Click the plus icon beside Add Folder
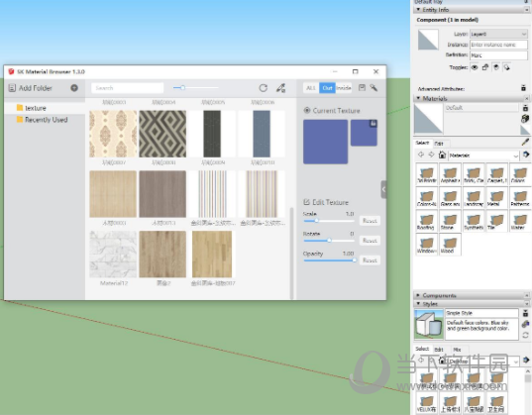Image resolution: width=532 pixels, height=415 pixels. click(74, 88)
